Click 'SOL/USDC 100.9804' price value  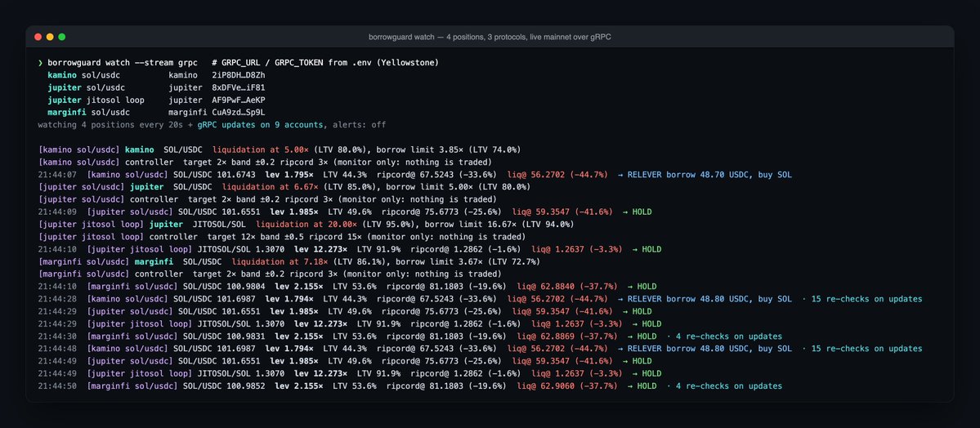coord(224,286)
